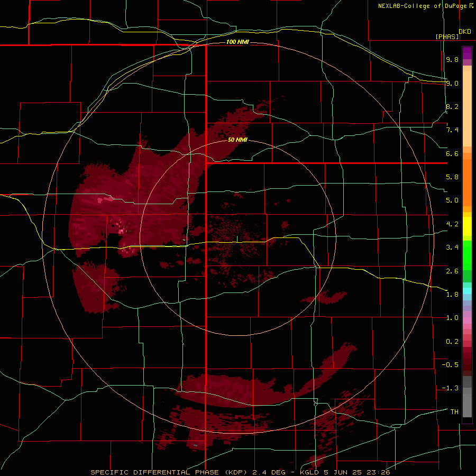476x476 pixels.
Task: Select the 4.2 scale value
Action: [x=452, y=224]
